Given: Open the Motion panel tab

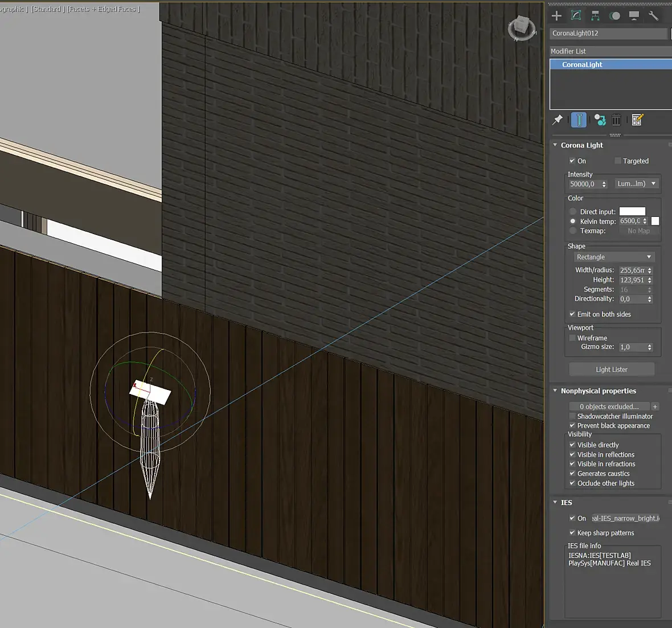Looking at the screenshot, I should pos(614,16).
